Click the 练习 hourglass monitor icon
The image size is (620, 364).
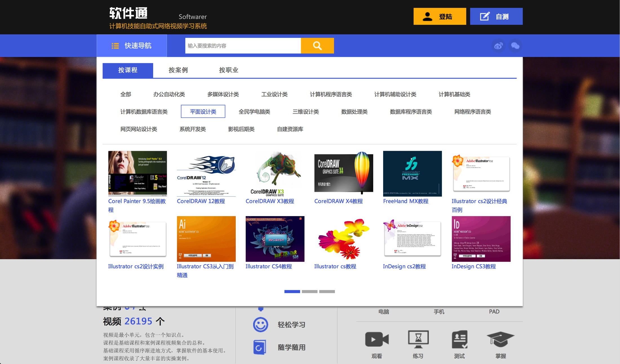(x=418, y=339)
